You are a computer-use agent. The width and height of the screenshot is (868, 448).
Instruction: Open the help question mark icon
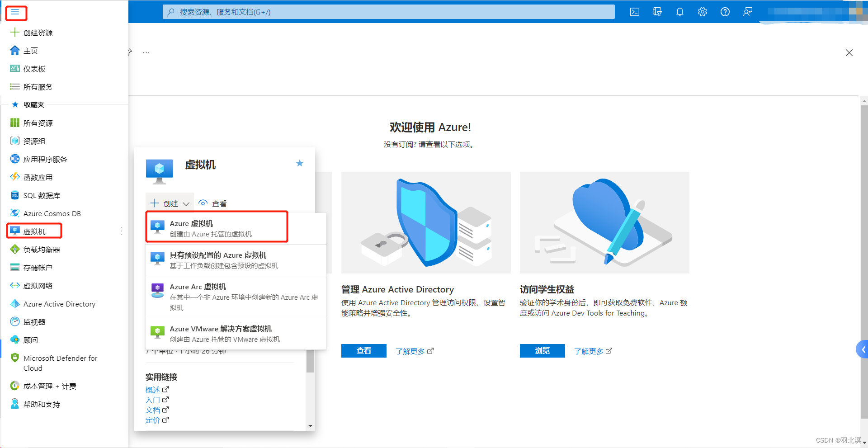(x=725, y=12)
